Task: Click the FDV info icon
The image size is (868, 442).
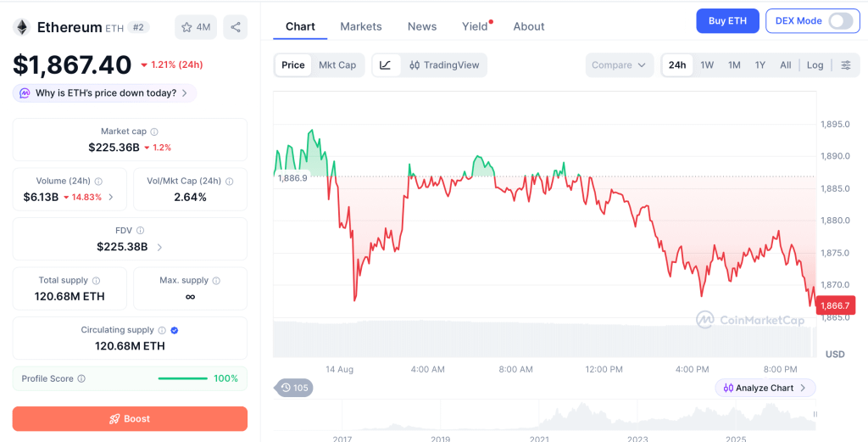Action: [141, 231]
